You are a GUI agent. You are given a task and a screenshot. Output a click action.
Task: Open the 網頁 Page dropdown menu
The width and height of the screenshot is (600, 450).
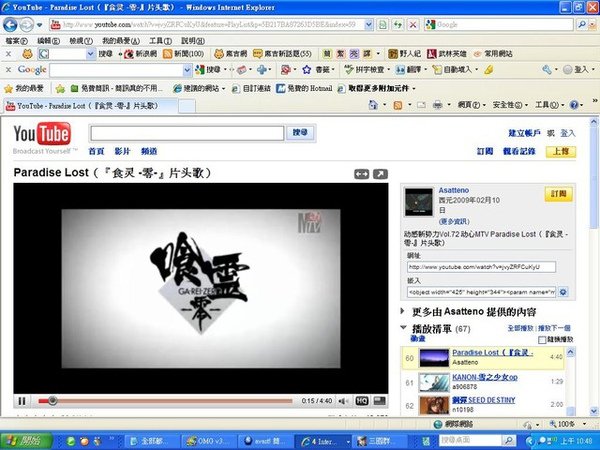coord(471,105)
